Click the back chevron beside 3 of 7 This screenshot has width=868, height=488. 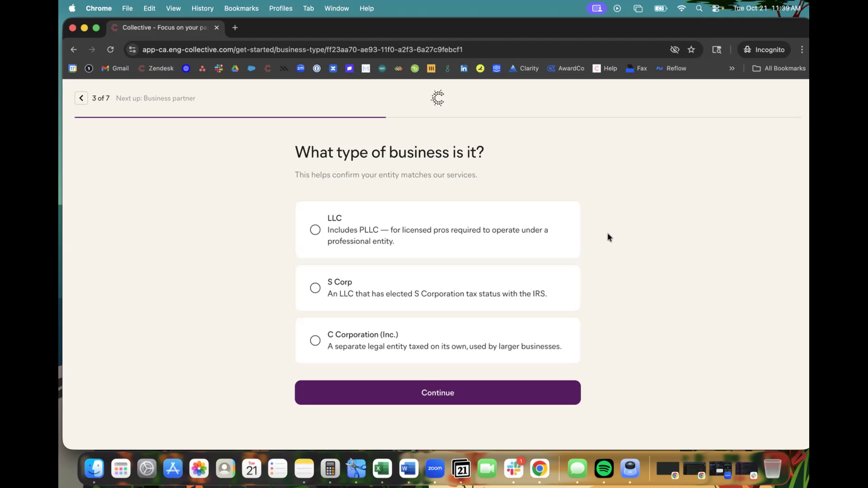click(81, 98)
